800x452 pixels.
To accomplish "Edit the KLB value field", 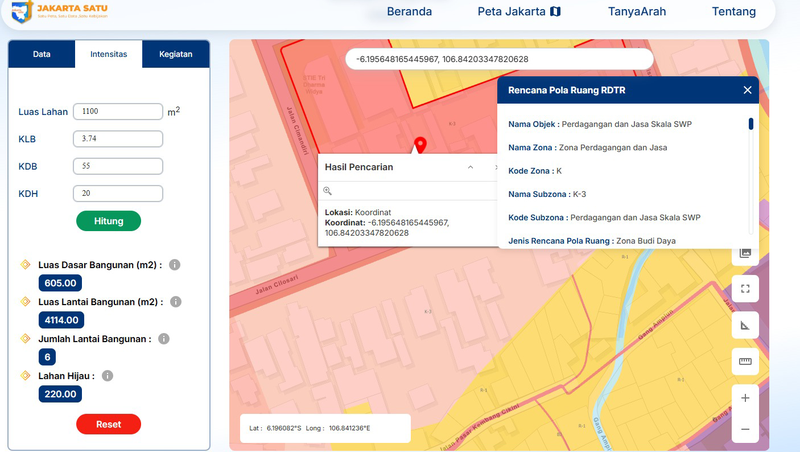I will [x=118, y=139].
